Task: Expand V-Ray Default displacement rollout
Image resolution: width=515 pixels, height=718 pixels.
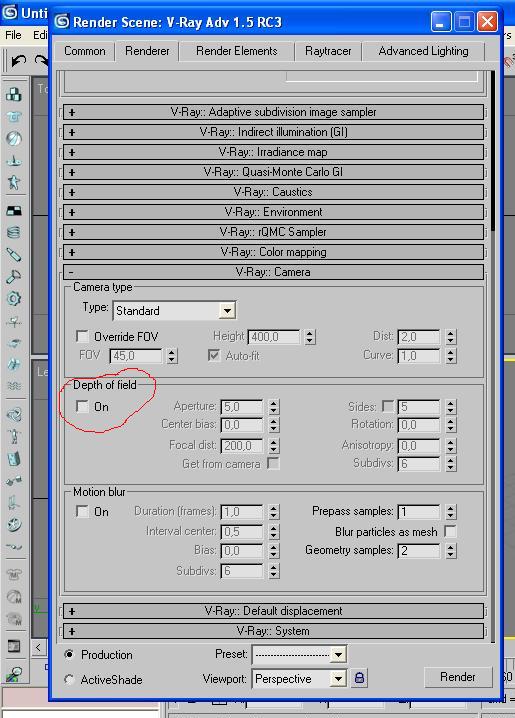Action: pyautogui.click(x=273, y=611)
